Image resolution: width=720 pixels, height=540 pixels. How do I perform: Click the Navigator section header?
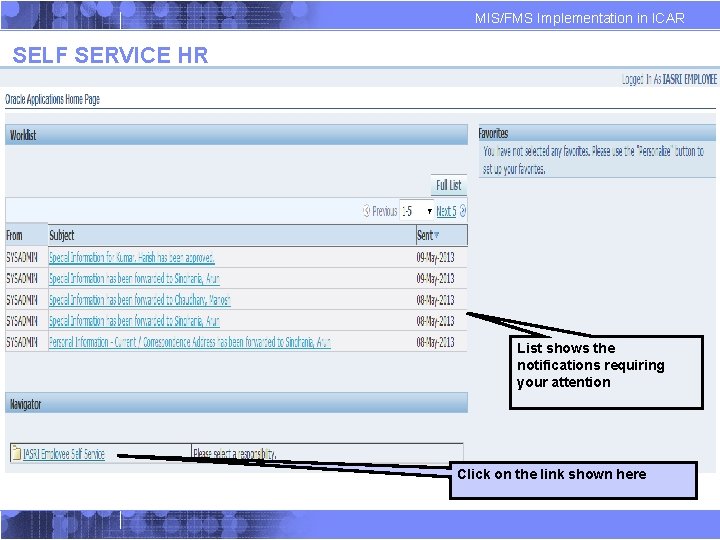click(236, 403)
